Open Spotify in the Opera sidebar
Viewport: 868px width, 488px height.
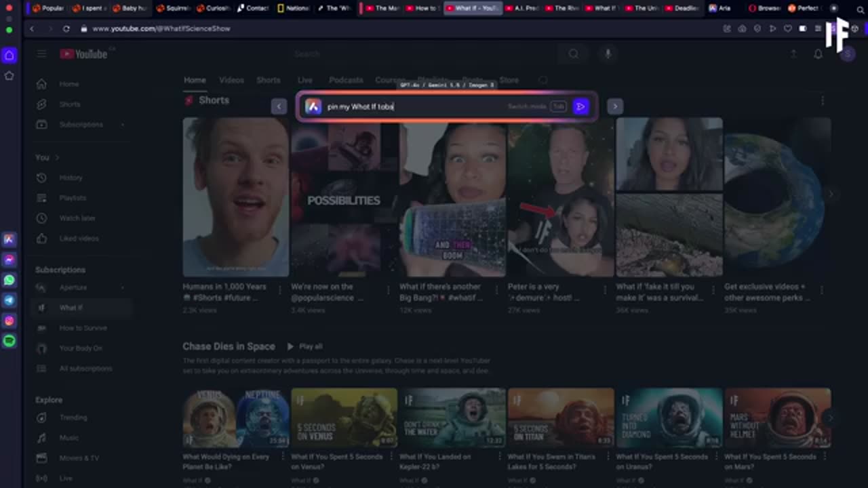point(9,341)
